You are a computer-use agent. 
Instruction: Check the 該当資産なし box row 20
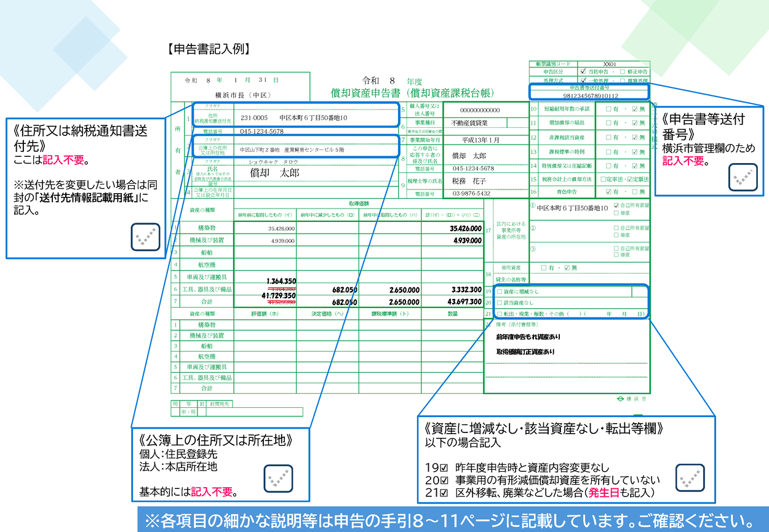tap(500, 303)
